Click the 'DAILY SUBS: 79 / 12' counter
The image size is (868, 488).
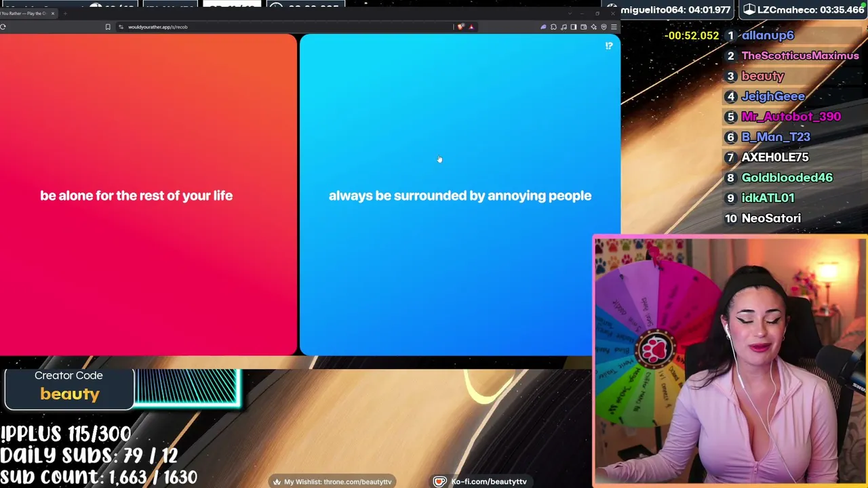coord(89,455)
